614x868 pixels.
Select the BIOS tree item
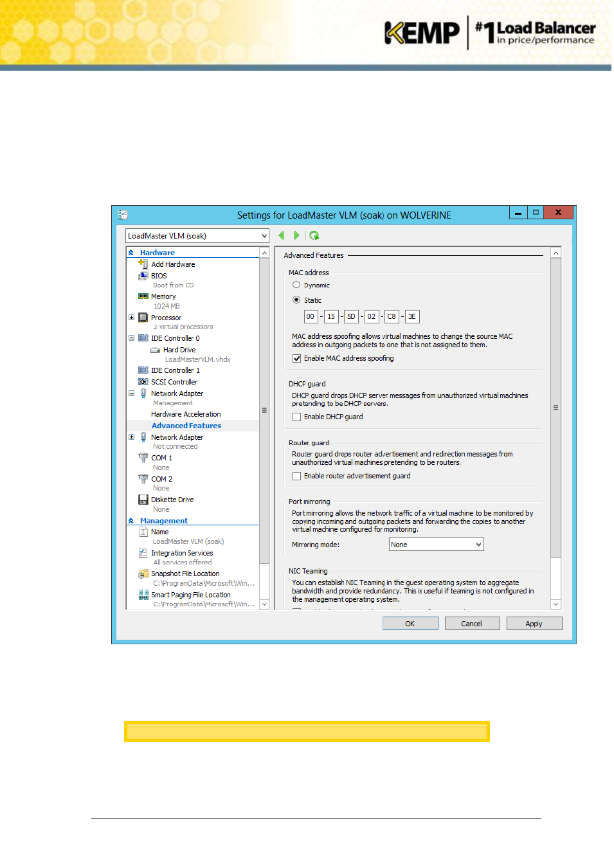[x=159, y=276]
